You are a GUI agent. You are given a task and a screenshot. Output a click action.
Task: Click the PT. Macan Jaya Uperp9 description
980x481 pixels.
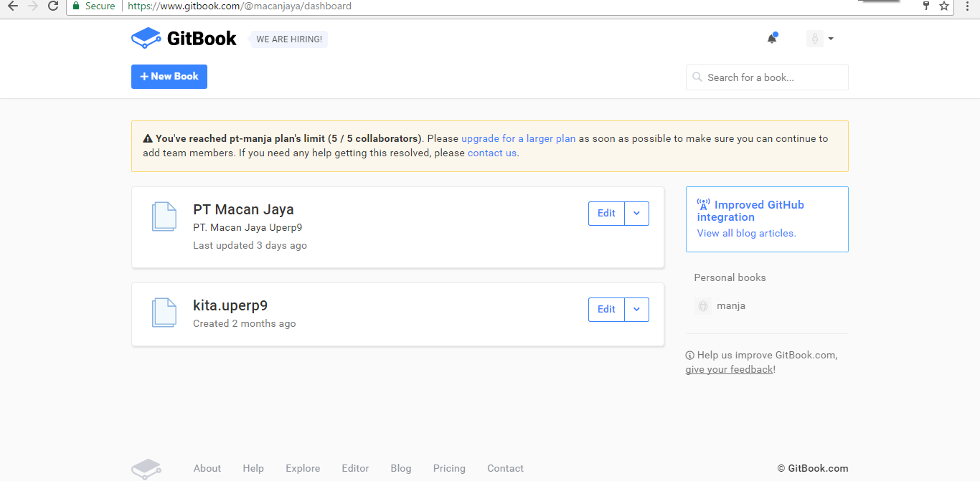pos(248,227)
